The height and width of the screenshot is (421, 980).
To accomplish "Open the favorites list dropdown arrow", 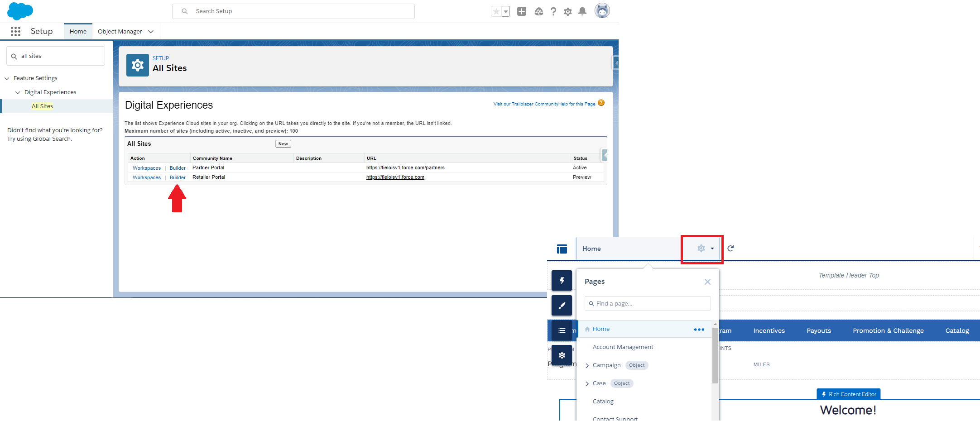I will point(506,11).
